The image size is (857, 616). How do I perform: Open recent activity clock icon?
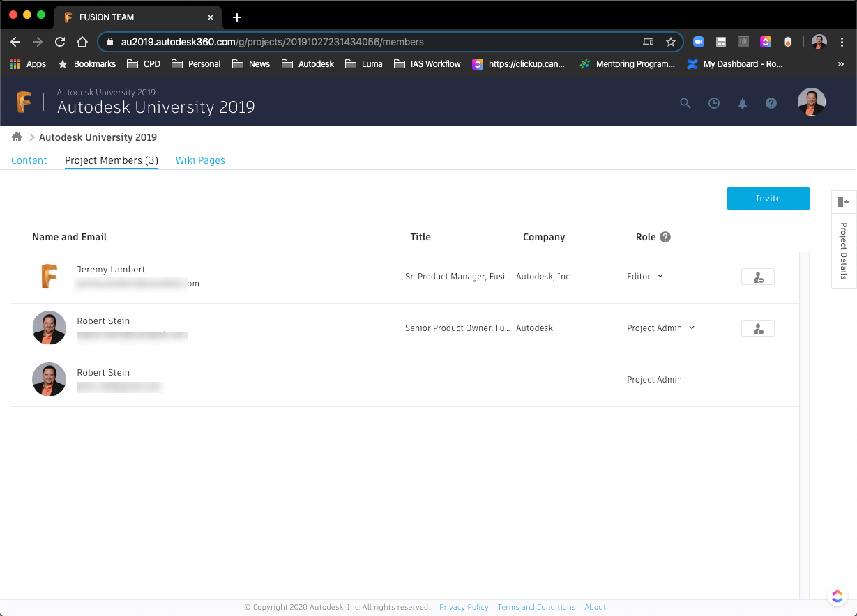click(714, 103)
